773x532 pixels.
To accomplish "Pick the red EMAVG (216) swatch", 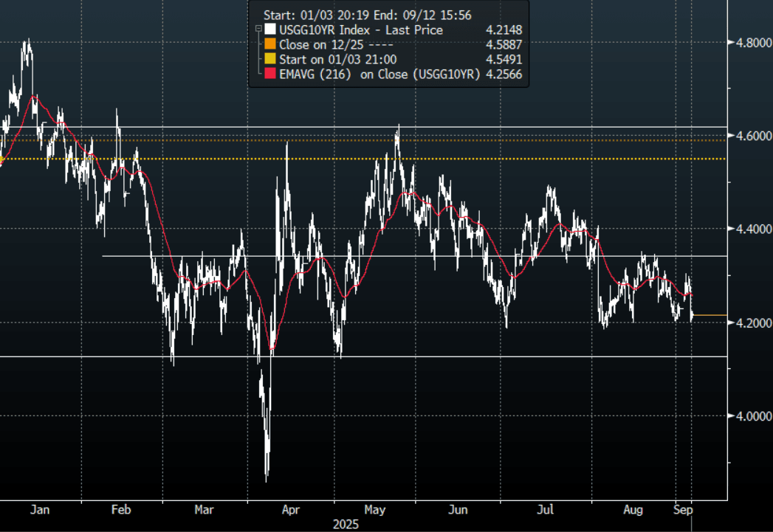I will coord(269,75).
